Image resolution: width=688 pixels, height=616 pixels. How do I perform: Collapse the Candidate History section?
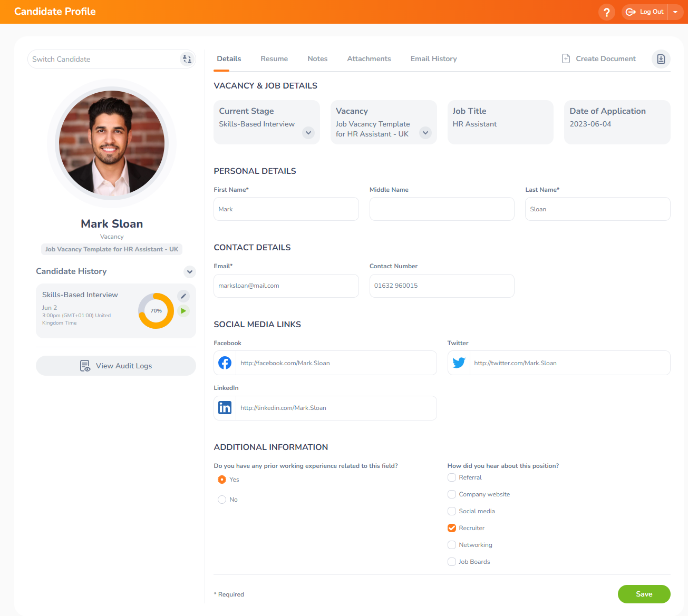189,271
